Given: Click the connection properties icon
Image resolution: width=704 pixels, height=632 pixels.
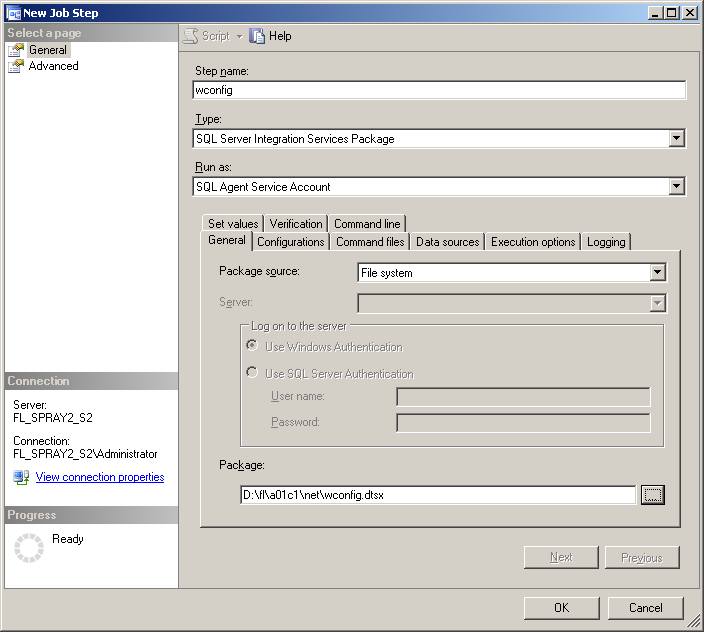Looking at the screenshot, I should pyautogui.click(x=21, y=478).
